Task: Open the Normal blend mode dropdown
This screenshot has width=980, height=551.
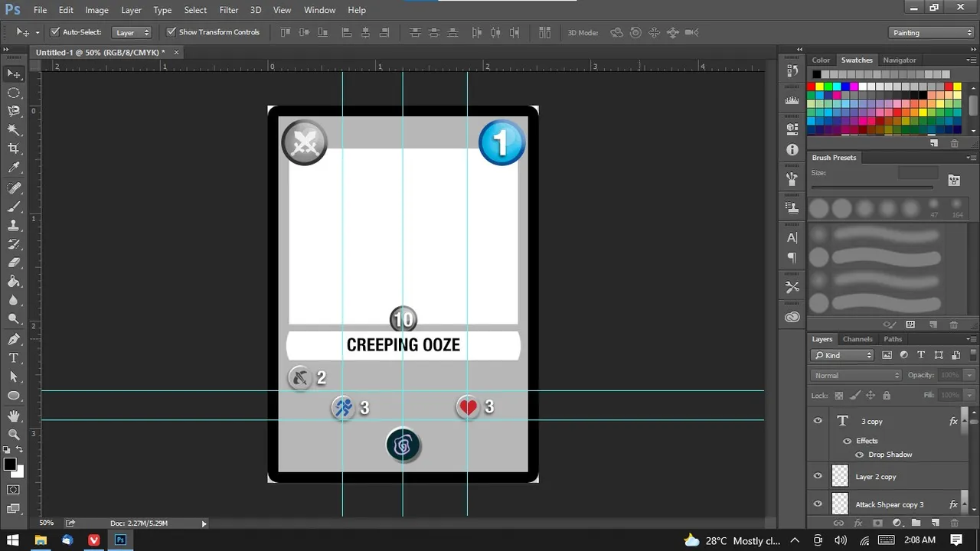Action: 857,375
